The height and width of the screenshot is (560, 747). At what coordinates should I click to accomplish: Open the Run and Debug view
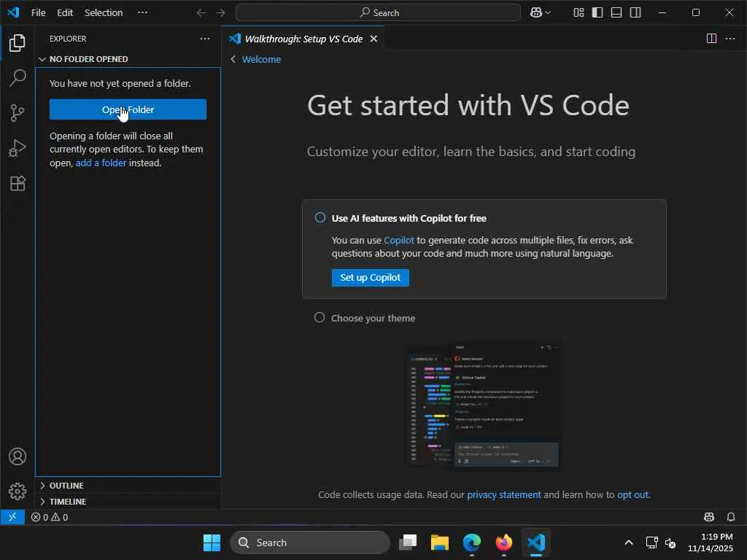pos(18,148)
